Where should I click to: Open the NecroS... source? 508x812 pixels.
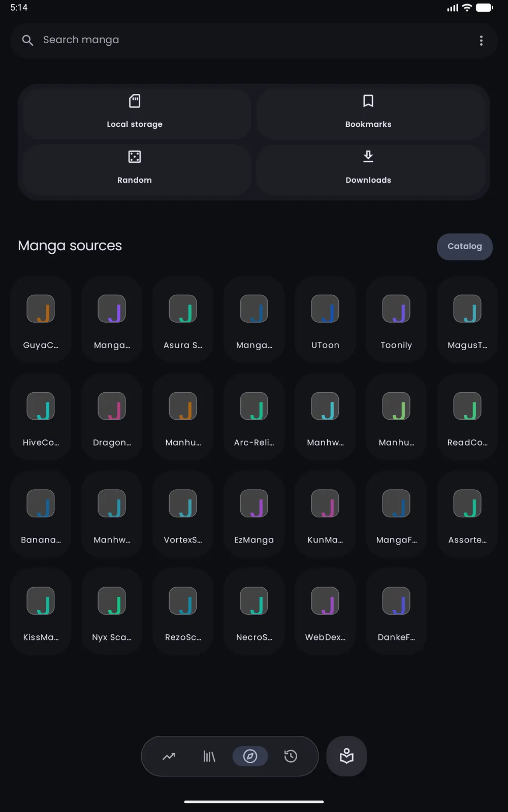254,612
